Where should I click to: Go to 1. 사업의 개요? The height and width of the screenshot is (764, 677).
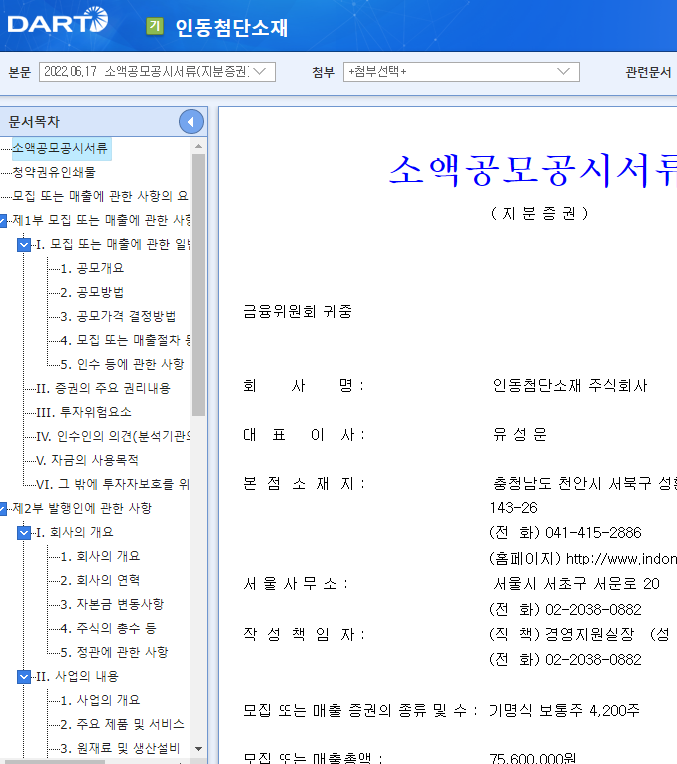point(100,700)
